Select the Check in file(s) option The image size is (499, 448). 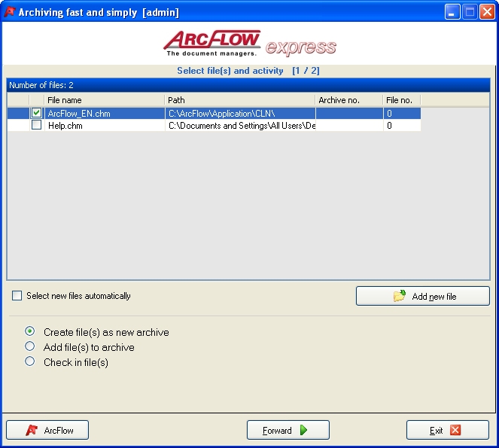tap(29, 361)
